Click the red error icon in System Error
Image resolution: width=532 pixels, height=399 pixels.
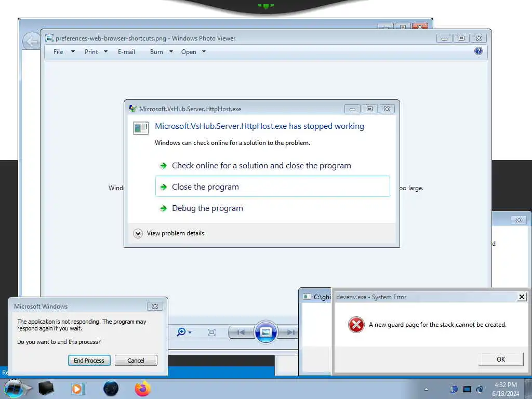[x=356, y=325]
